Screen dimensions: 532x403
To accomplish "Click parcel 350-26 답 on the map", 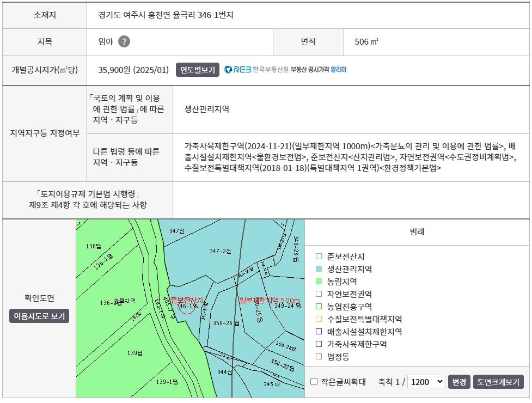I will pyautogui.click(x=226, y=323).
